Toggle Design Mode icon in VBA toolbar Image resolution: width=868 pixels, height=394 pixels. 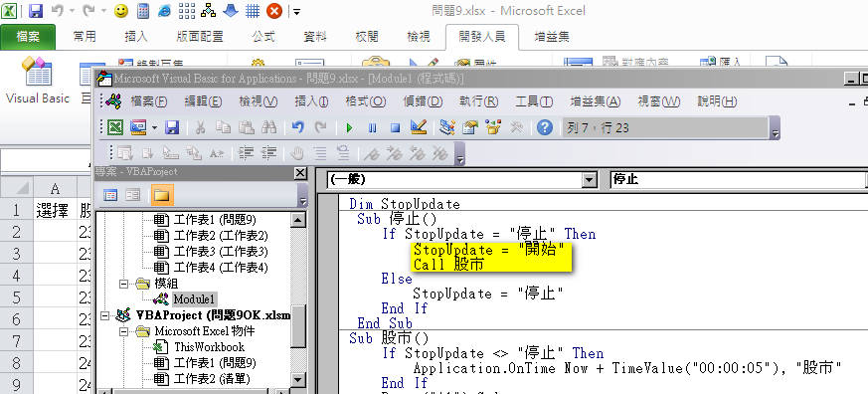[418, 128]
